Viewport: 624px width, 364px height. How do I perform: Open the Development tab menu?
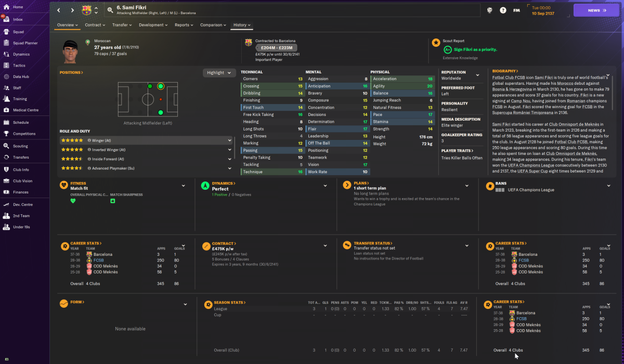tap(153, 25)
